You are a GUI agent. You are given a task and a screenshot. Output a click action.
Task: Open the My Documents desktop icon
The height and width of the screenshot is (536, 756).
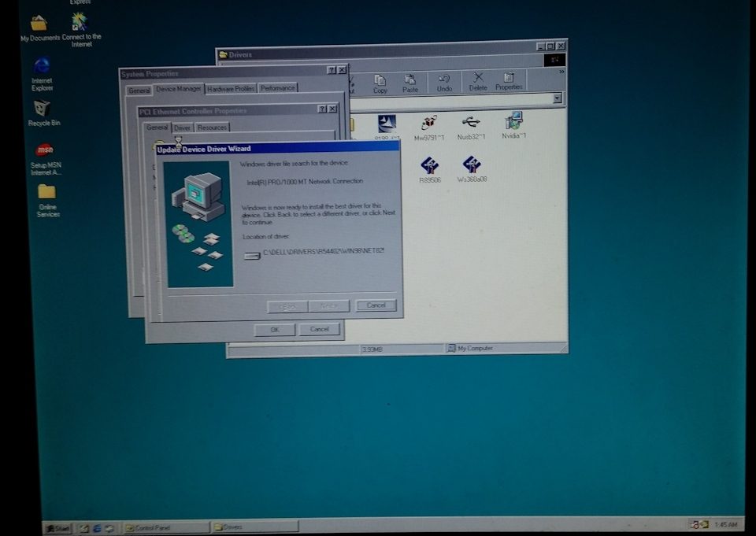click(39, 28)
